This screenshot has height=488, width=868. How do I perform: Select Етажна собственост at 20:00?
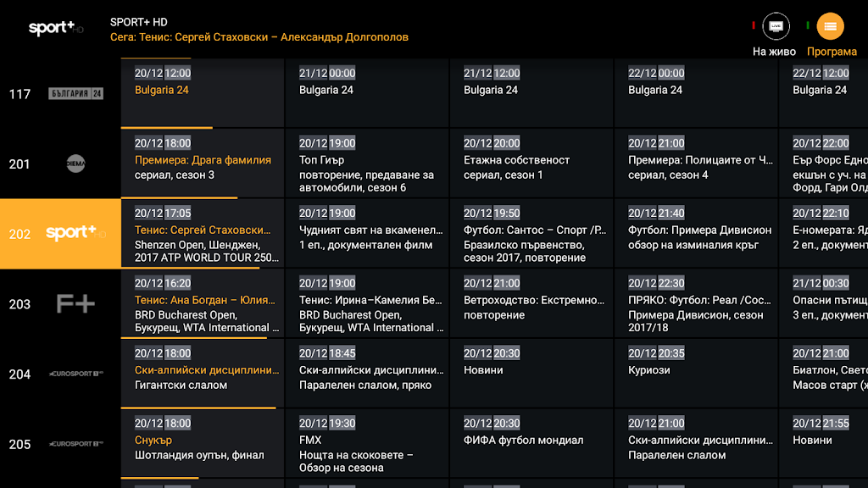531,165
